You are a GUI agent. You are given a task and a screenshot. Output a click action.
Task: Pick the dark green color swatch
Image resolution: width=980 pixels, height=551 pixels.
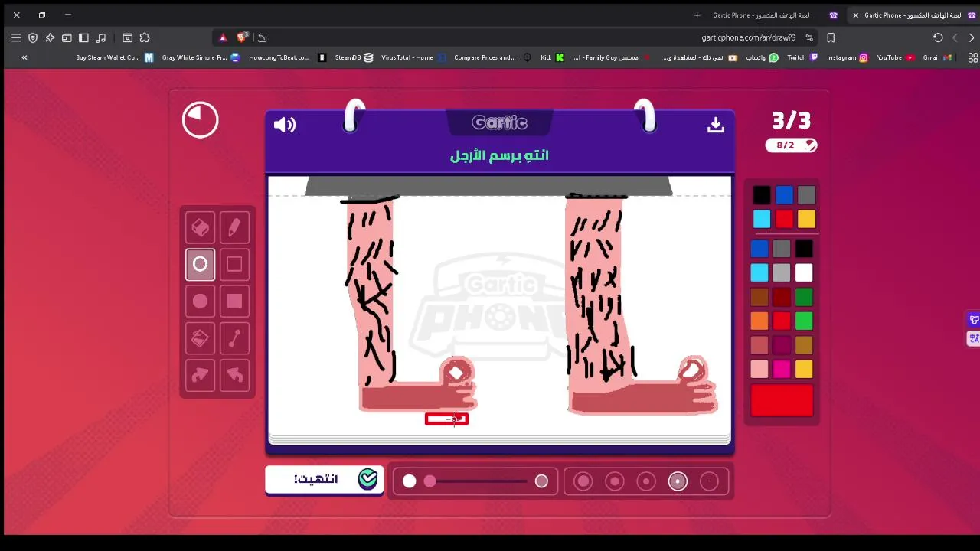(803, 297)
